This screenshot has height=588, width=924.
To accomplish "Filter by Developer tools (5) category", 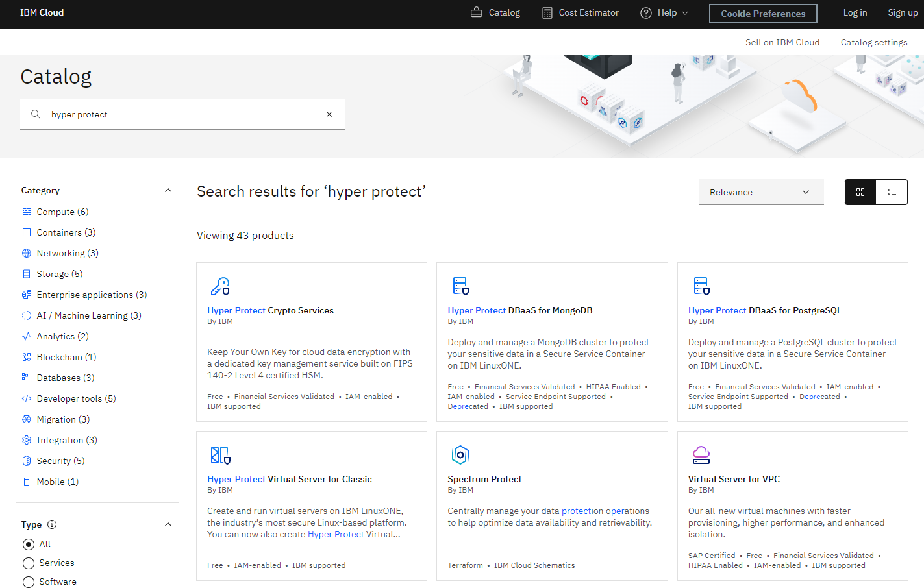I will tap(76, 398).
